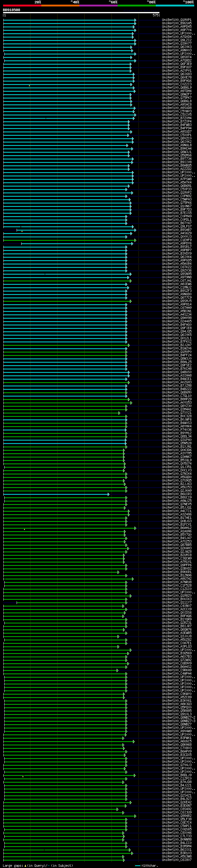Select label UniRef100_B4FP94

click(x=177, y=128)
